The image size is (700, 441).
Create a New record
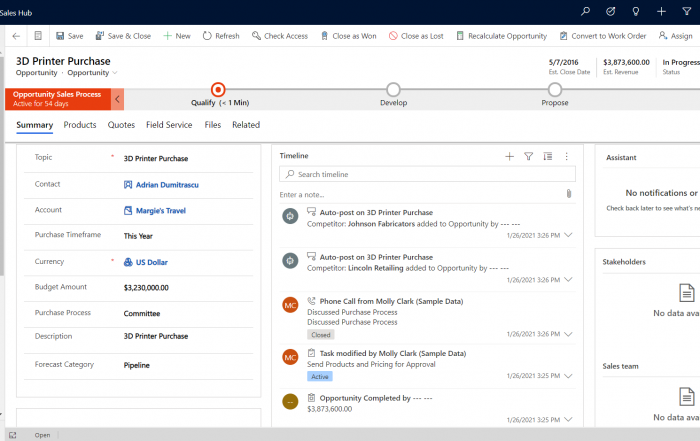pyautogui.click(x=177, y=36)
